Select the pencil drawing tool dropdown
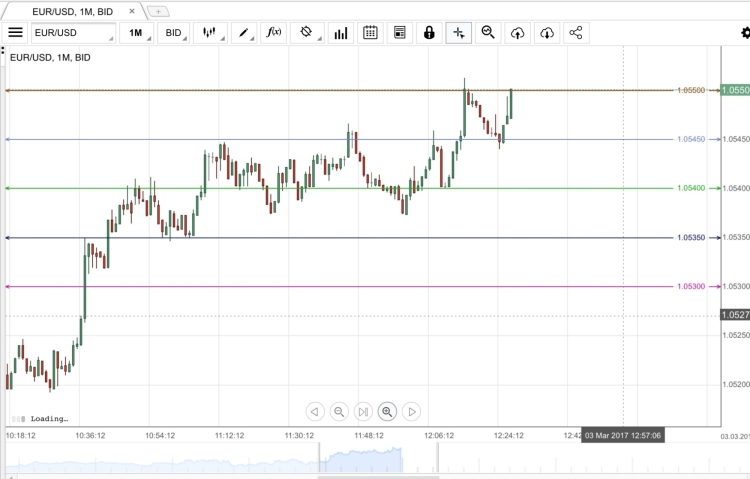Viewport: 750px width, 479px height. (244, 33)
